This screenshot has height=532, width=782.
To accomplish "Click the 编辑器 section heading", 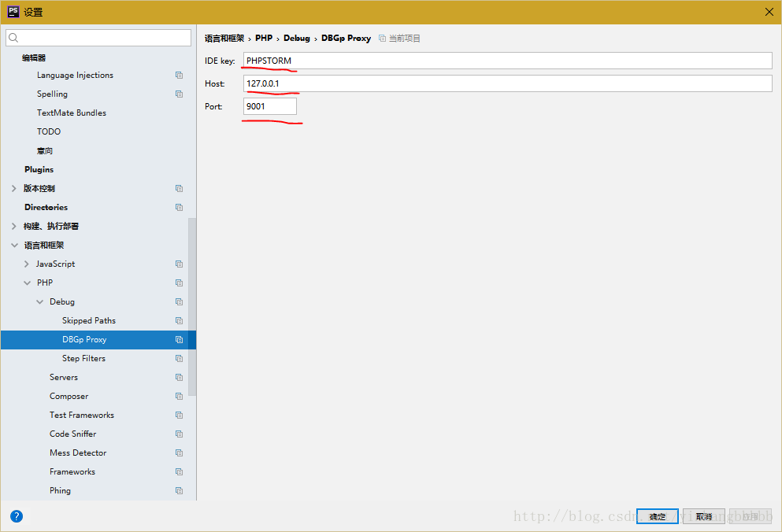I will click(x=34, y=57).
